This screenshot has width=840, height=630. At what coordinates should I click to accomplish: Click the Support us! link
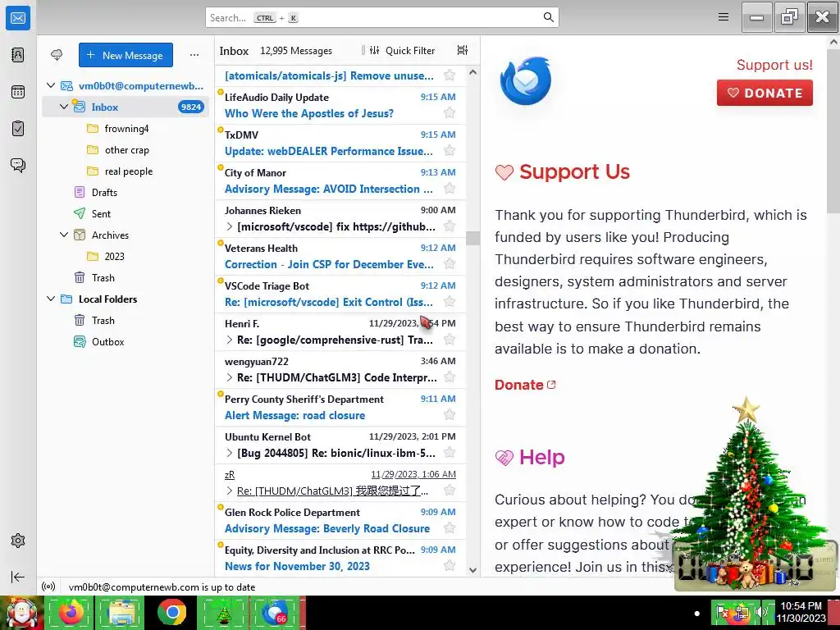click(x=774, y=65)
